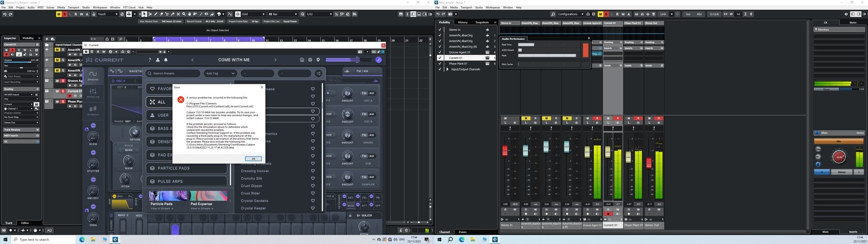Expand Input/Output Channels in visibility list
Image resolution: width=868 pixels, height=244 pixels.
coord(448,69)
